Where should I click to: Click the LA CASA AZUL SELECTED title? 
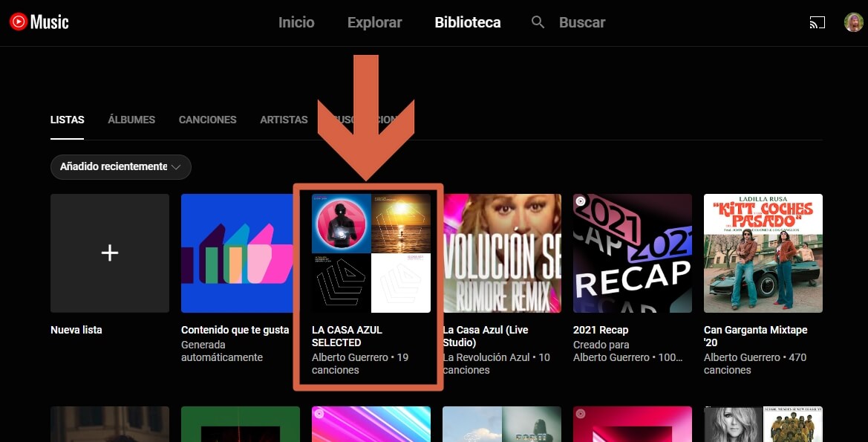tap(347, 336)
